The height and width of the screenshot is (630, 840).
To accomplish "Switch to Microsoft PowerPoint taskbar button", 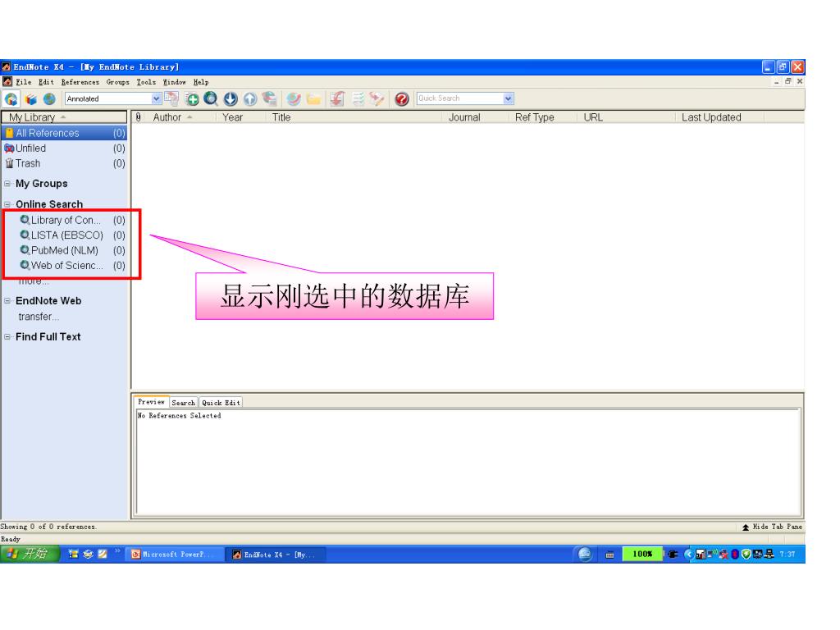I will coord(175,555).
